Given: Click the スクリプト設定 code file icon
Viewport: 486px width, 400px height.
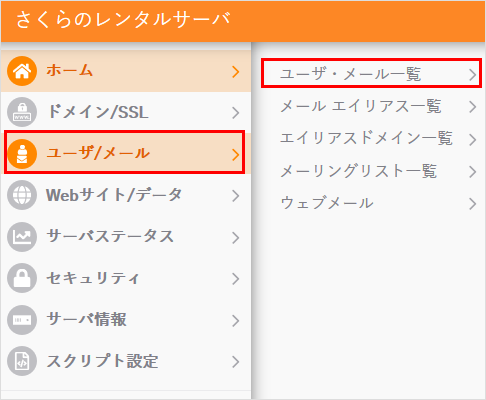Looking at the screenshot, I should 22,361.
